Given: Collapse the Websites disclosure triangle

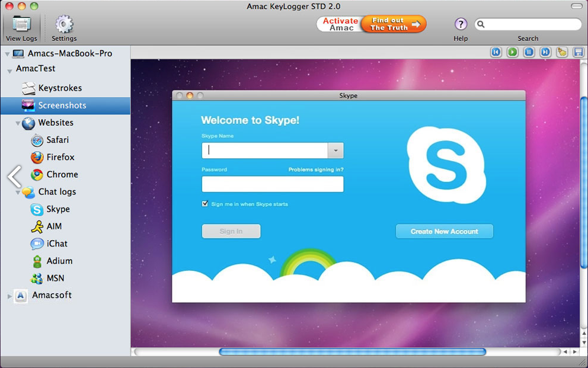Looking at the screenshot, I should tap(18, 123).
